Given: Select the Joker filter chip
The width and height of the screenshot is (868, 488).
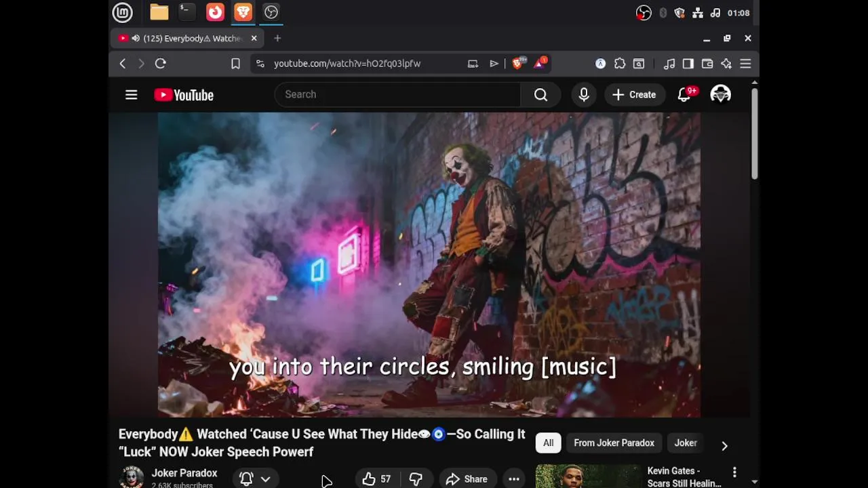Looking at the screenshot, I should (x=686, y=443).
